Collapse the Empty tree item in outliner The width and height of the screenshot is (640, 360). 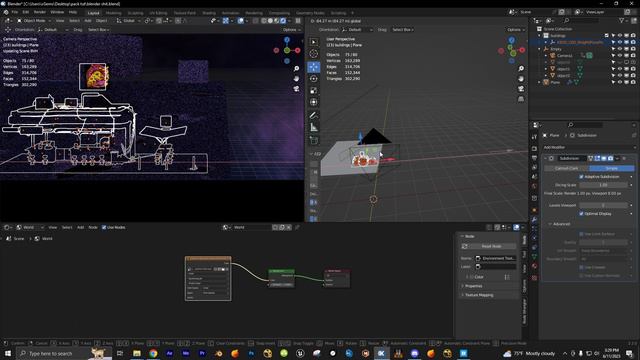coord(540,49)
